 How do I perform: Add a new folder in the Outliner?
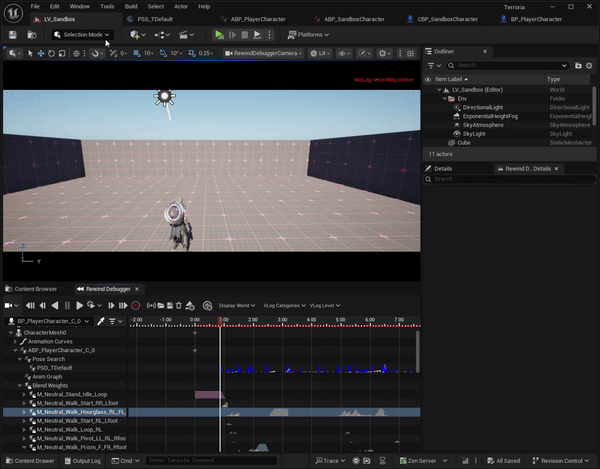pos(578,65)
